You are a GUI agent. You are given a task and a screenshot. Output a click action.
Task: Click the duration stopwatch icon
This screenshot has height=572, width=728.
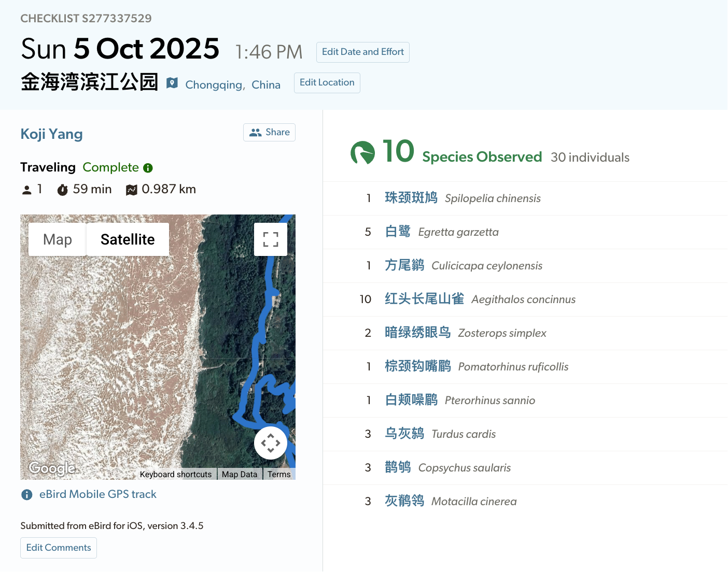[62, 190]
